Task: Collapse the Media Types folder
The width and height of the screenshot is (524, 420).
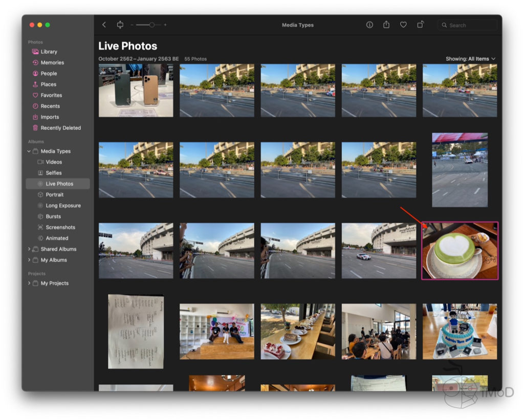Action: 29,151
